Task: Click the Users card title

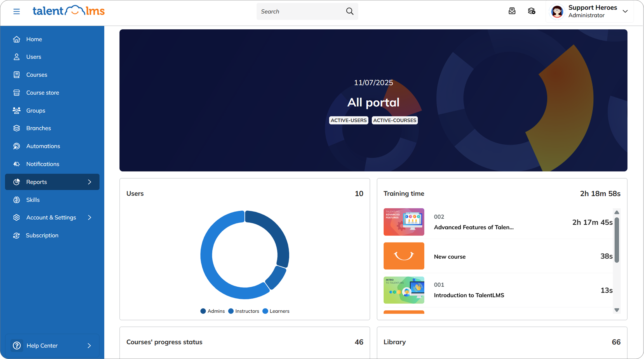Action: pyautogui.click(x=135, y=193)
